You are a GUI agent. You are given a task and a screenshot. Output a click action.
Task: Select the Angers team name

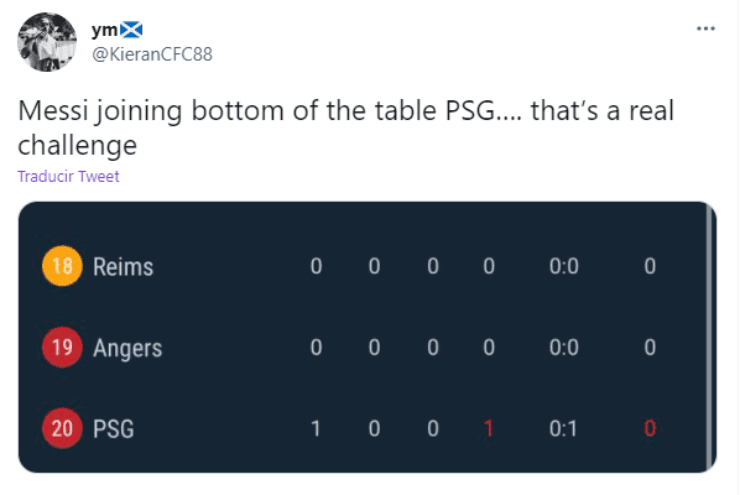(127, 348)
